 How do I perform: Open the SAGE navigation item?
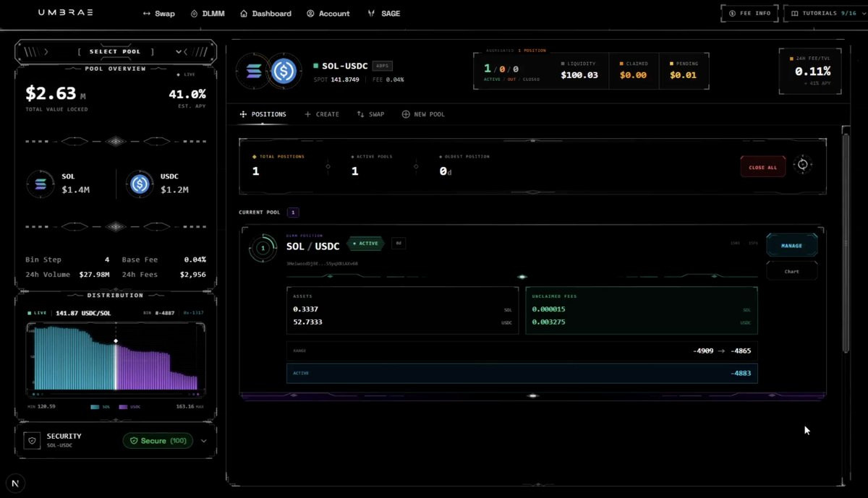tap(384, 13)
